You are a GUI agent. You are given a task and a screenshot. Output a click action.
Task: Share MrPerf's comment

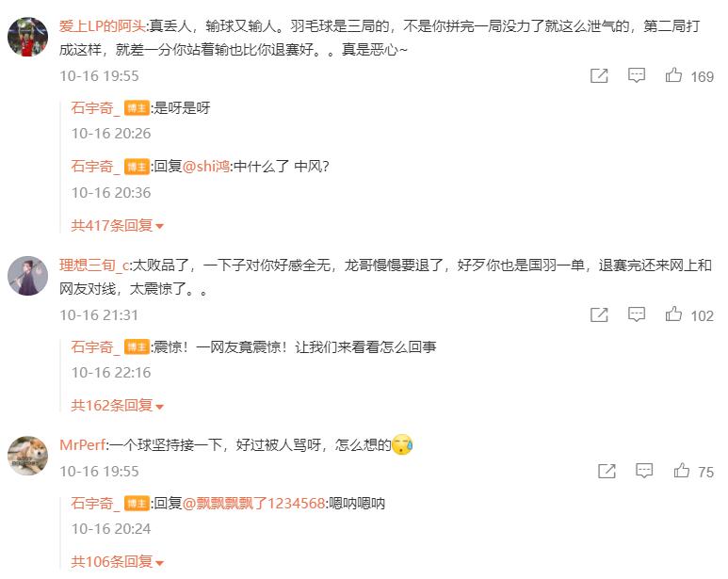tap(607, 471)
